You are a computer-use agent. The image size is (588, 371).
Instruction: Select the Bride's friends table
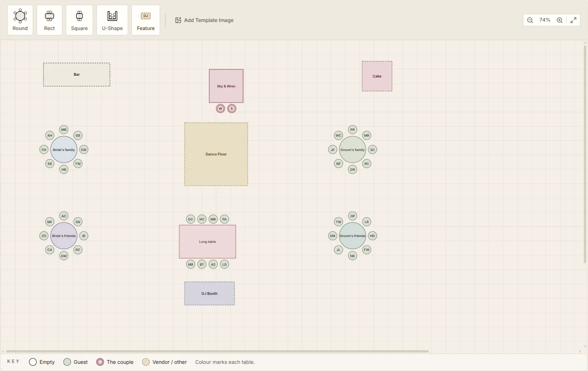[64, 236]
